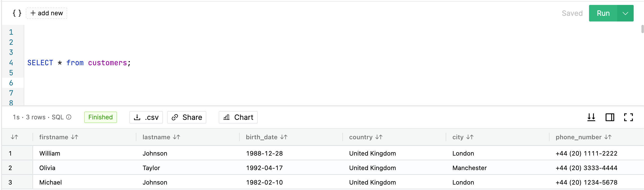The width and height of the screenshot is (644, 190).
Task: Click the SQL info circle icon
Action: (x=69, y=117)
